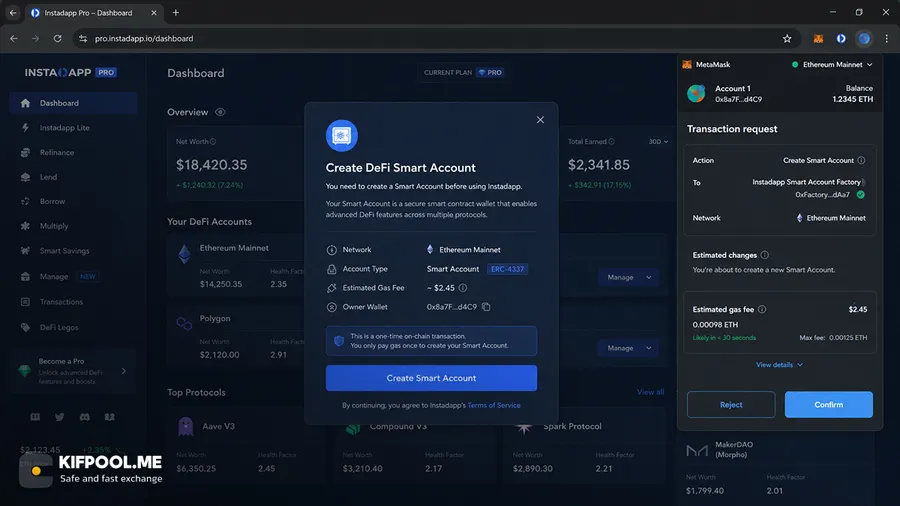Viewport: 900px width, 506px height.
Task: Click the address bar URL field
Action: click(436, 39)
